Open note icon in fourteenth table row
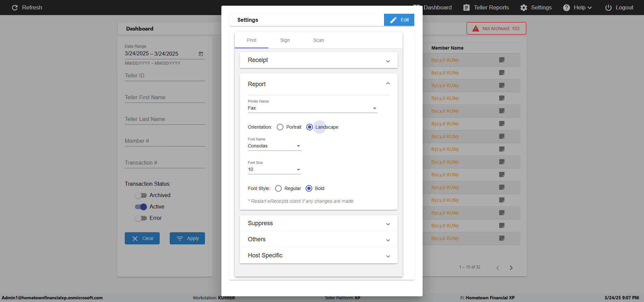 click(x=502, y=226)
